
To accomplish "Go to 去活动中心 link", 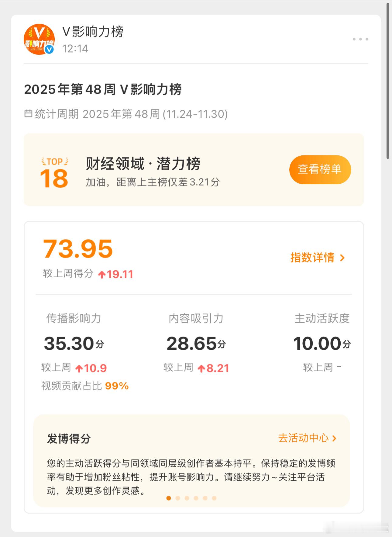I will pyautogui.click(x=303, y=438).
